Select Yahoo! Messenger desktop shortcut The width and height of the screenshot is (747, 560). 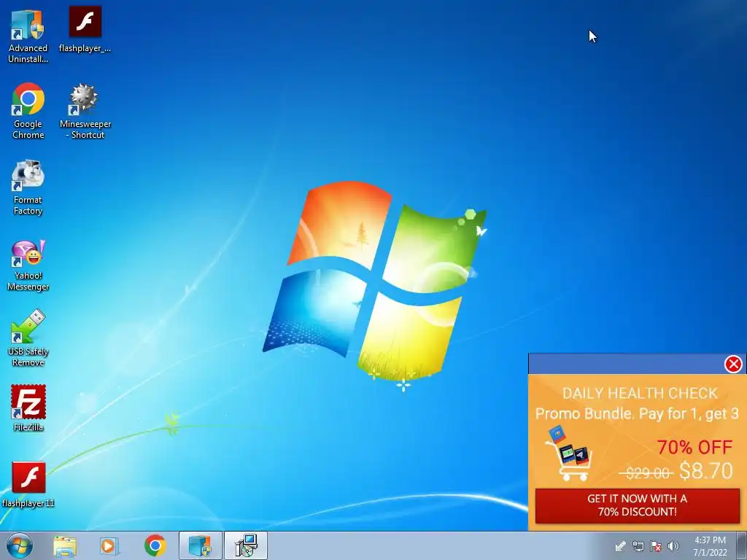(x=28, y=265)
